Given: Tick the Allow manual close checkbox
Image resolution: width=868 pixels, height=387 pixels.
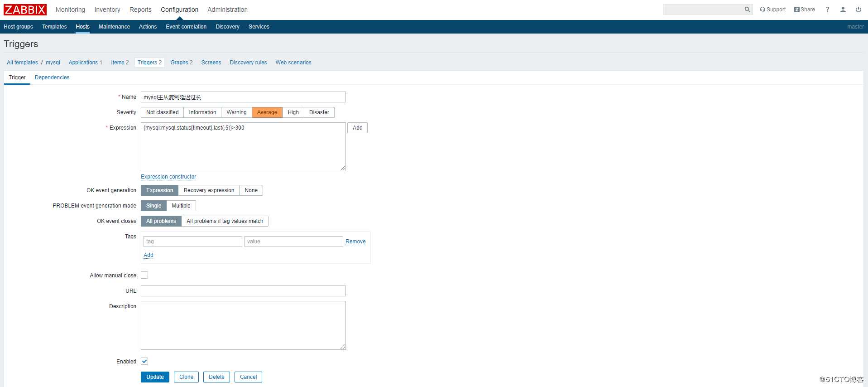Looking at the screenshot, I should coord(144,275).
